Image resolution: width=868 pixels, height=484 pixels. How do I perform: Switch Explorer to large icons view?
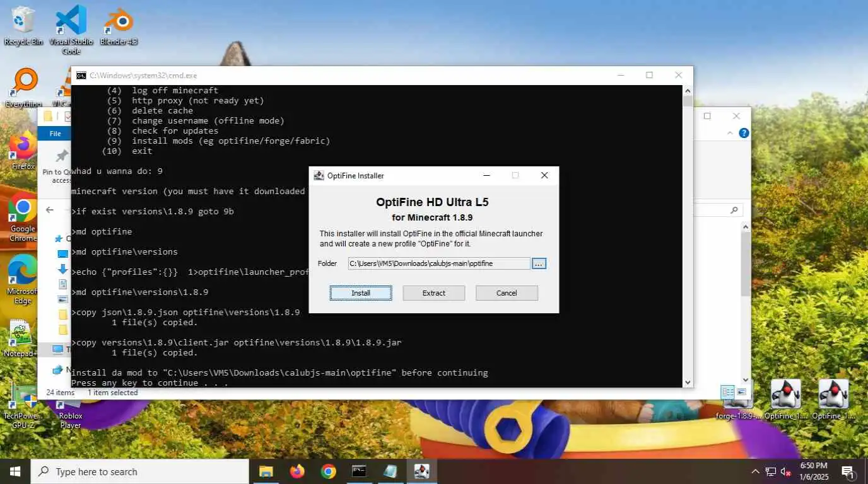(x=741, y=392)
